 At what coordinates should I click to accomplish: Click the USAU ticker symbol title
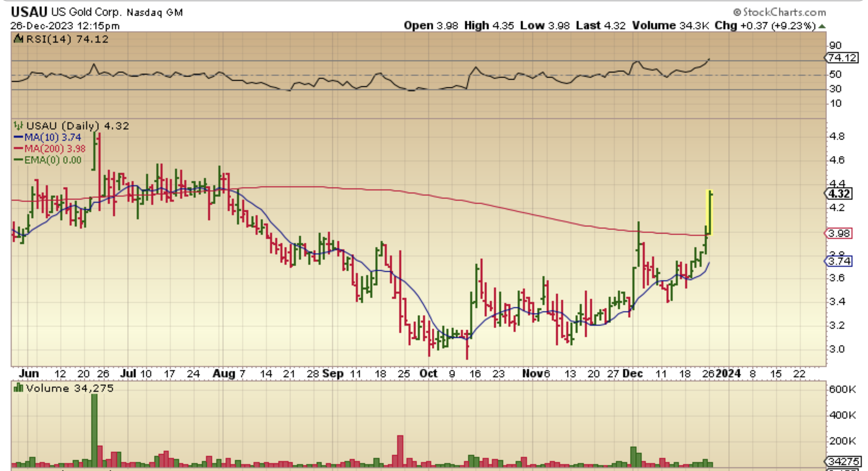point(29,12)
